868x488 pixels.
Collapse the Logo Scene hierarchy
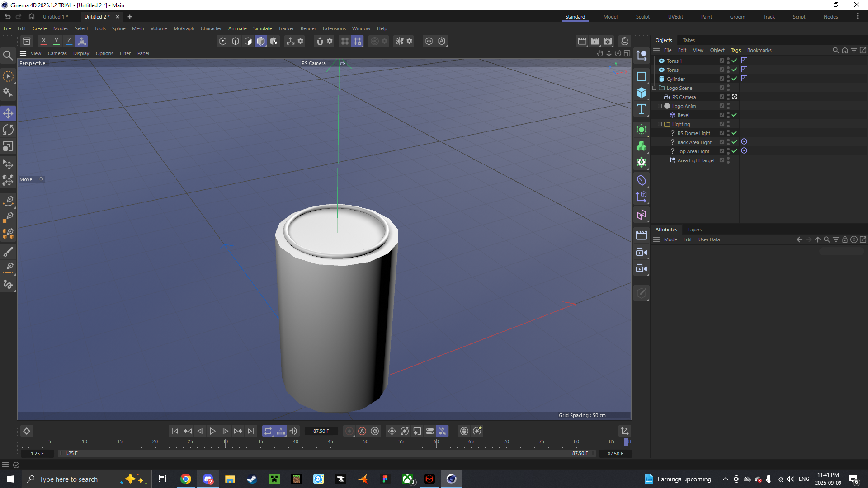click(x=655, y=88)
